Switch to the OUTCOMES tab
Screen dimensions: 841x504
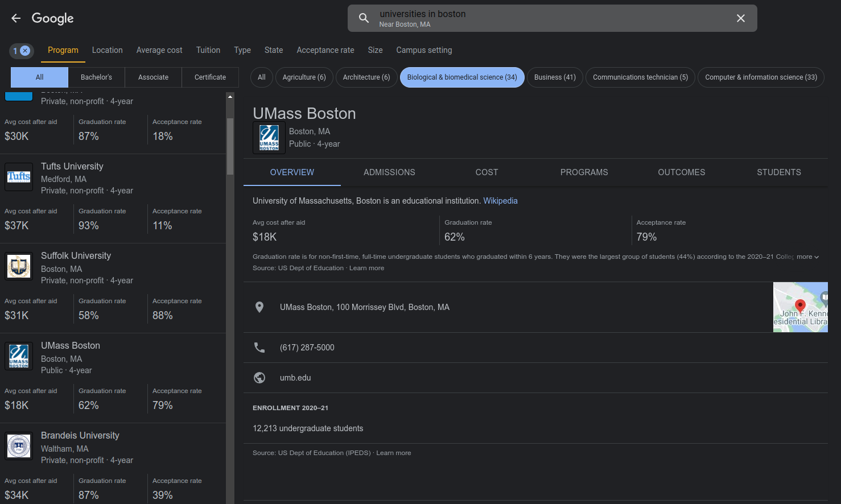click(682, 172)
